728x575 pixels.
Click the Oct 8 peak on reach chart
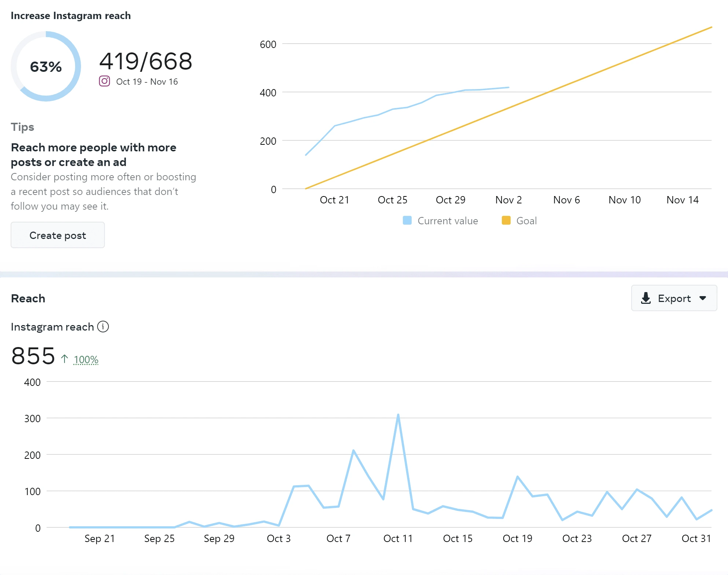point(353,450)
